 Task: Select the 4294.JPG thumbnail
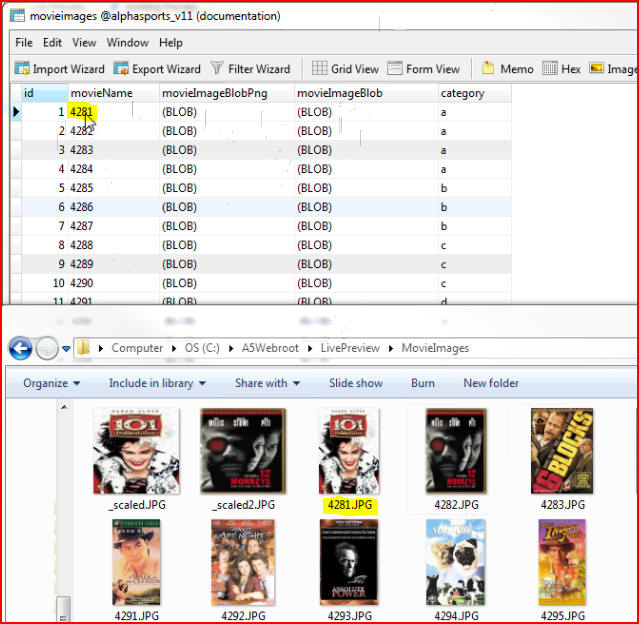(456, 562)
